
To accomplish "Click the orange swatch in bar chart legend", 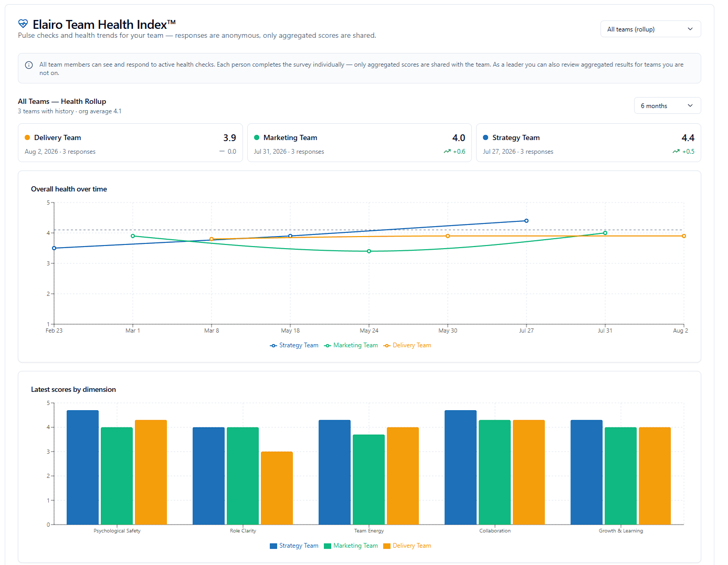I will (x=387, y=546).
